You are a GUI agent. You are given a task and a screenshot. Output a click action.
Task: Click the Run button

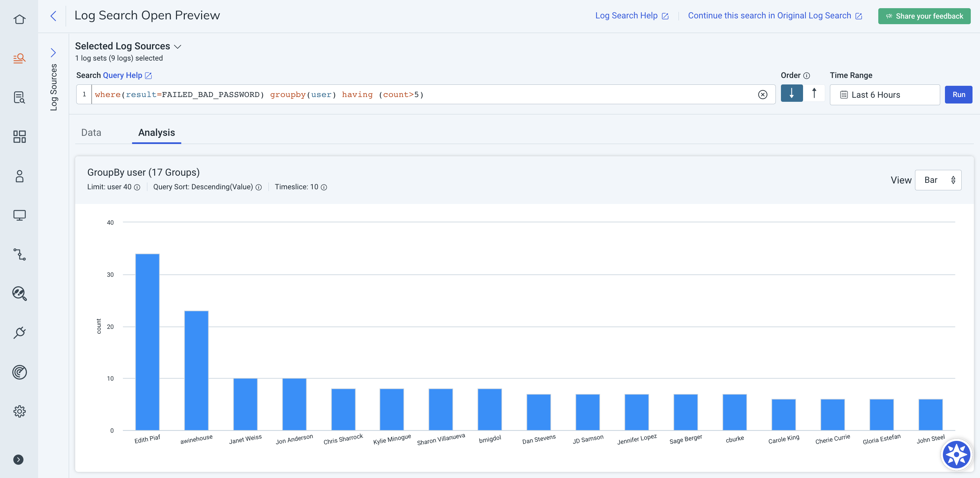958,95
